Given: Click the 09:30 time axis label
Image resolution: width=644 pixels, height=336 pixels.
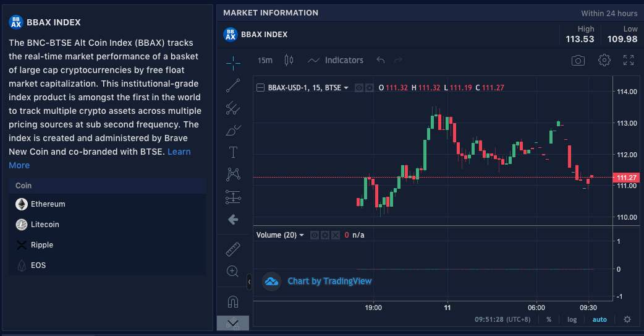Looking at the screenshot, I should point(588,308).
